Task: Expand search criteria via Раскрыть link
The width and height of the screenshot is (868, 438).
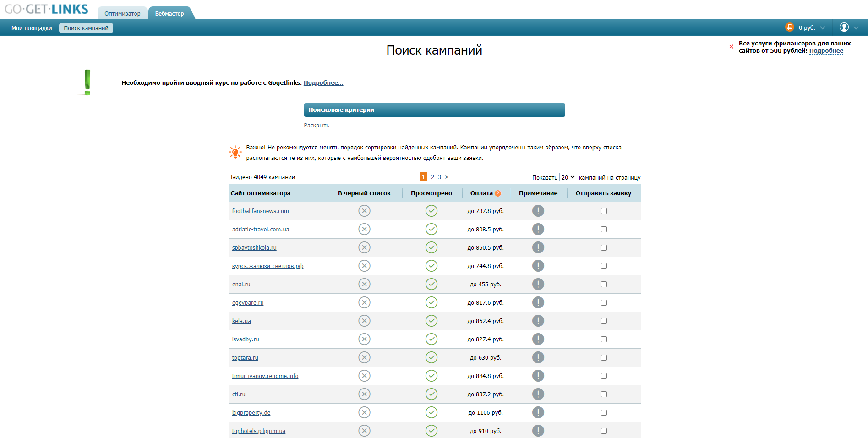Action: click(317, 126)
